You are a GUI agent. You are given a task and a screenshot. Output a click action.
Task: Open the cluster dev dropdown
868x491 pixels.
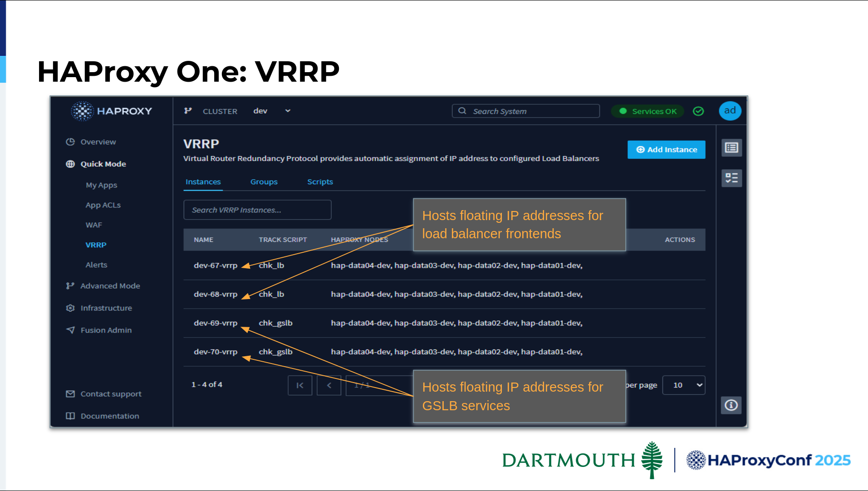click(x=271, y=111)
